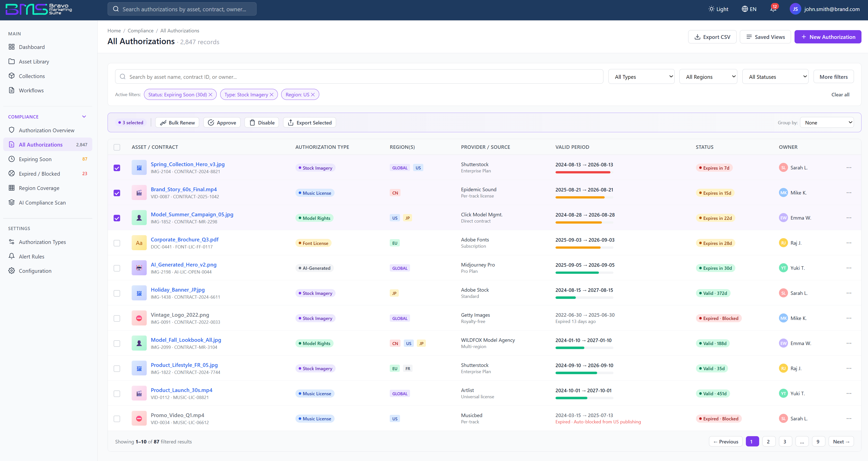868x461 pixels.
Task: Open Expiring Soon in the sidebar
Action: tap(48, 159)
